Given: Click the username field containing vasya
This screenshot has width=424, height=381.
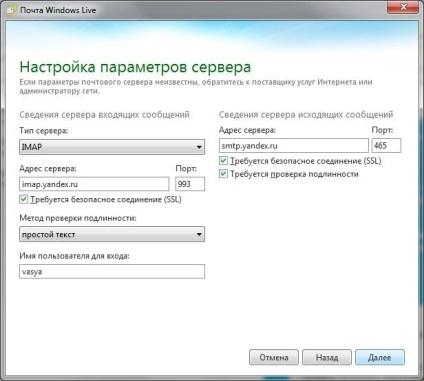Looking at the screenshot, I should click(112, 272).
